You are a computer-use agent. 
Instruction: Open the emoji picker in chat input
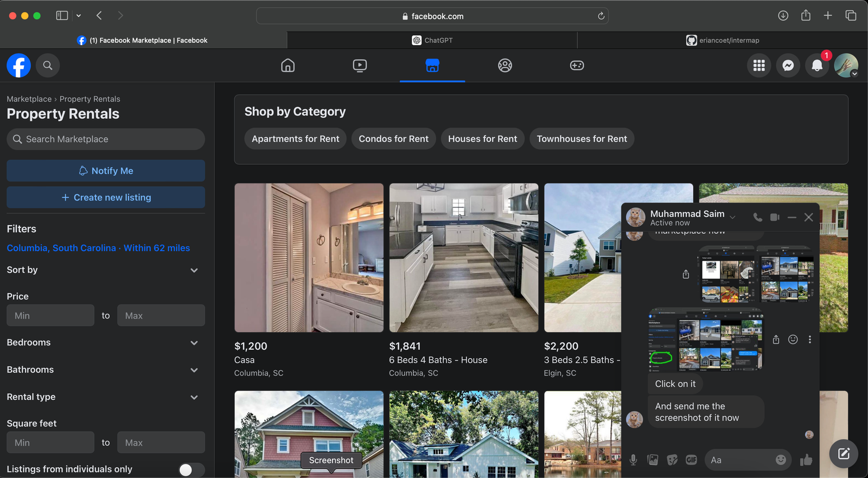pyautogui.click(x=781, y=460)
